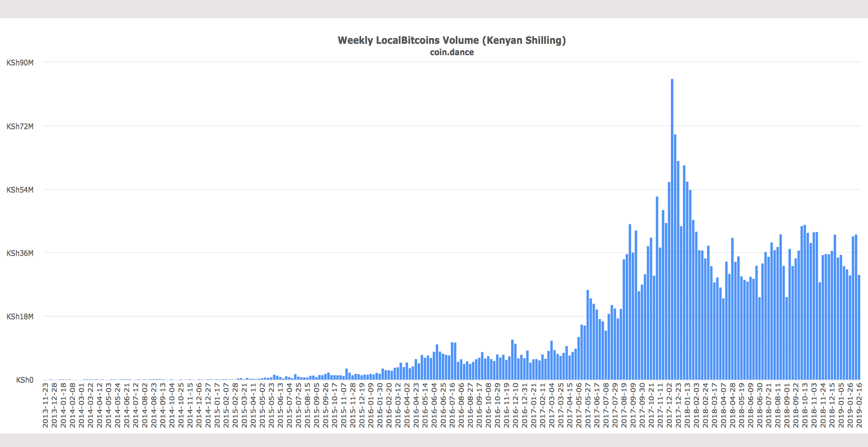The height and width of the screenshot is (447, 868).
Task: Click the 2015-11-07 date label
Action: tap(344, 405)
